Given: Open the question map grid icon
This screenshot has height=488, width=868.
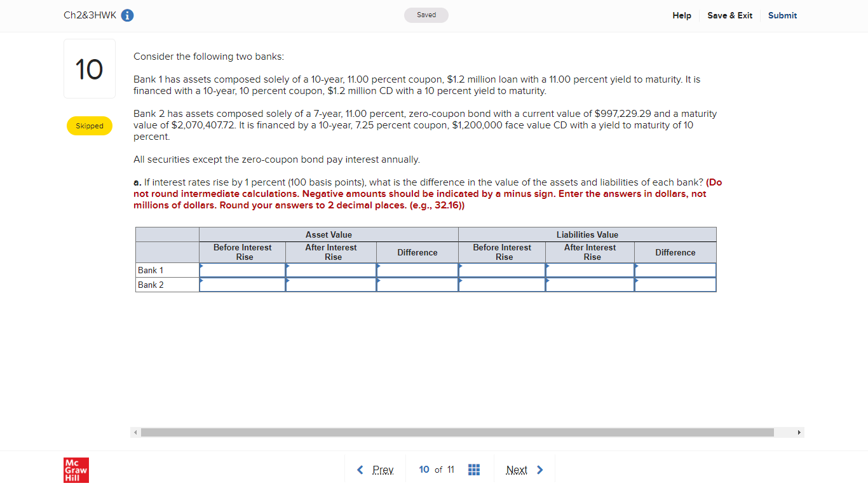Looking at the screenshot, I should [x=473, y=470].
